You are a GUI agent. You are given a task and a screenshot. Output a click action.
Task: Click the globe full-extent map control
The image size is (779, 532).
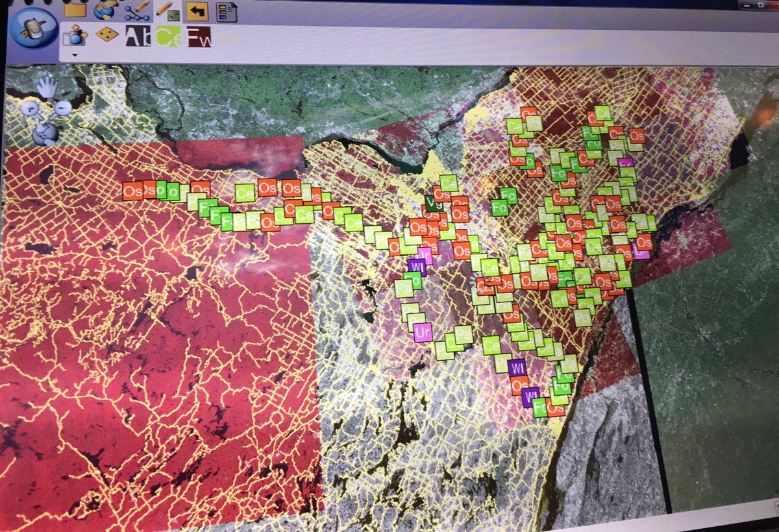pos(45,134)
